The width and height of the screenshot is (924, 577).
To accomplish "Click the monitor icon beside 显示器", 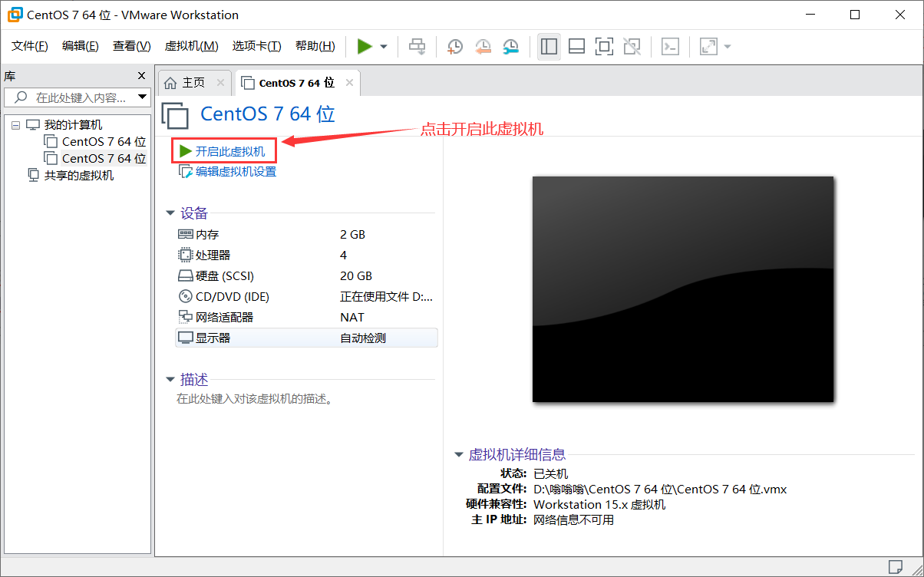I will (x=185, y=338).
